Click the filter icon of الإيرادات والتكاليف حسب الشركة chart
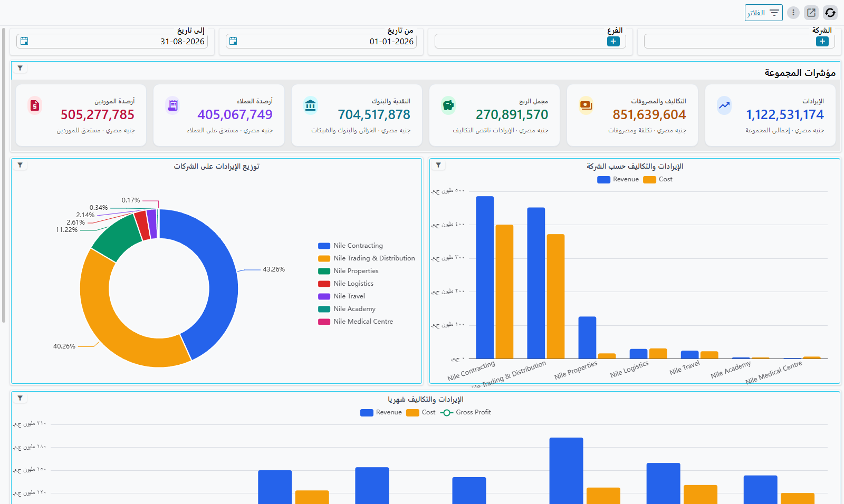 [x=438, y=165]
